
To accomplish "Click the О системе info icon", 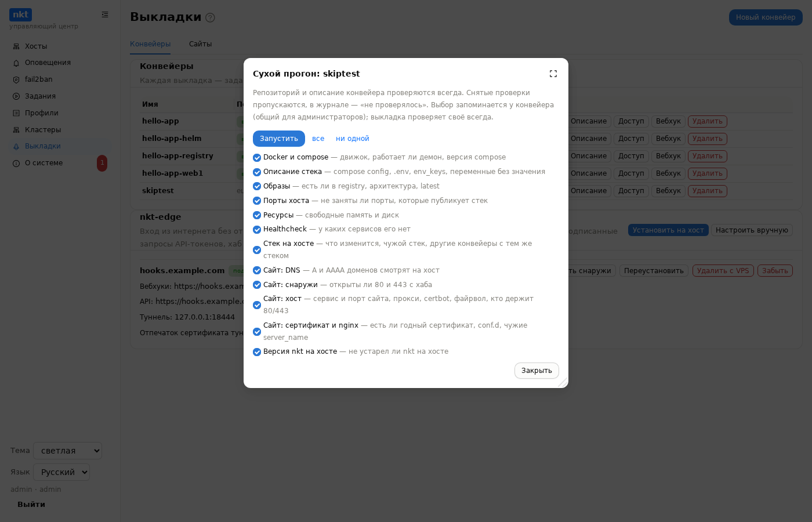I will pyautogui.click(x=16, y=164).
